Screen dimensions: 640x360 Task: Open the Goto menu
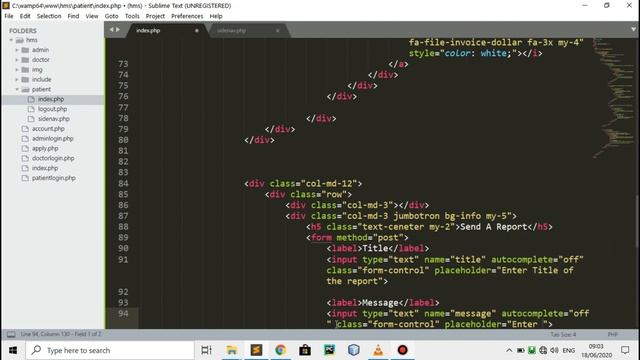111,16
